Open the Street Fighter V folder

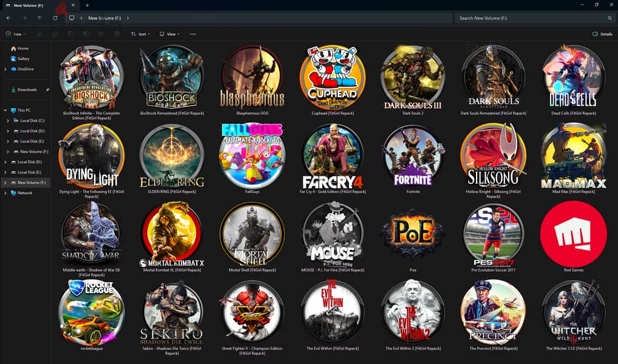[x=253, y=313]
